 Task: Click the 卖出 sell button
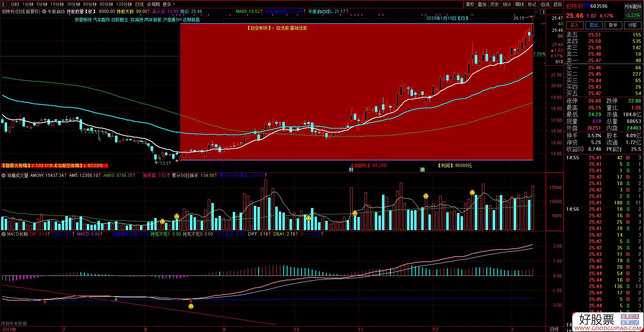coord(594,25)
